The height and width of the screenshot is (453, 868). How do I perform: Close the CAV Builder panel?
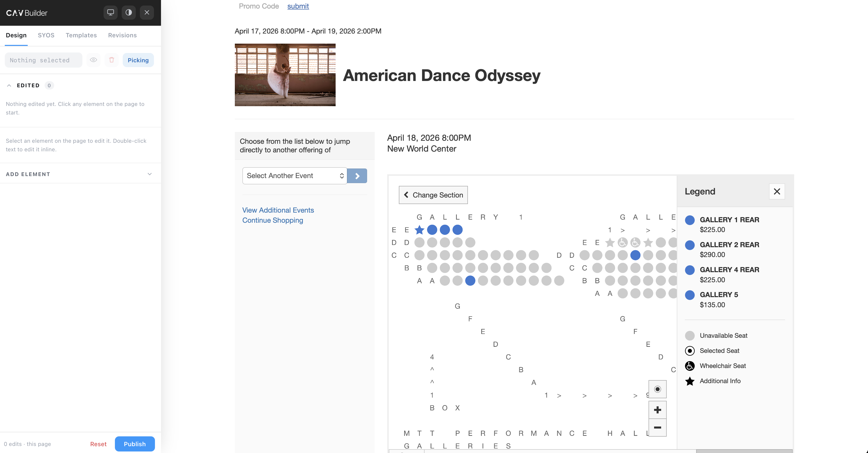click(x=147, y=12)
